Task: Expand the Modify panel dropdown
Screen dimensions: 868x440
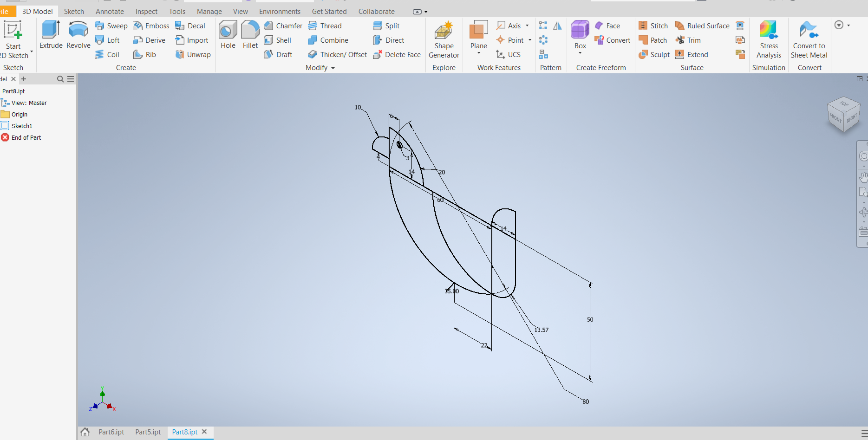Action: 333,68
